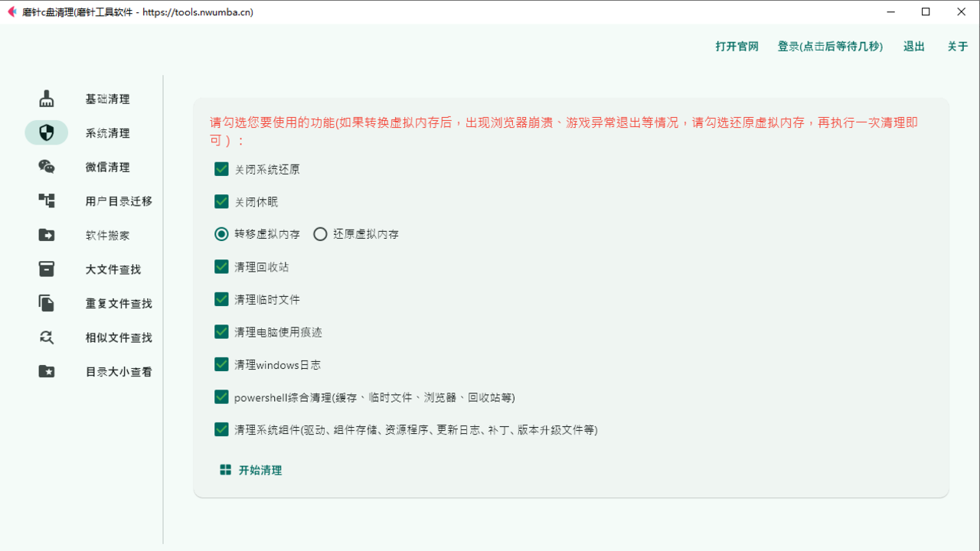The image size is (980, 551).
Task: Click the 退出 button
Action: pos(914,47)
